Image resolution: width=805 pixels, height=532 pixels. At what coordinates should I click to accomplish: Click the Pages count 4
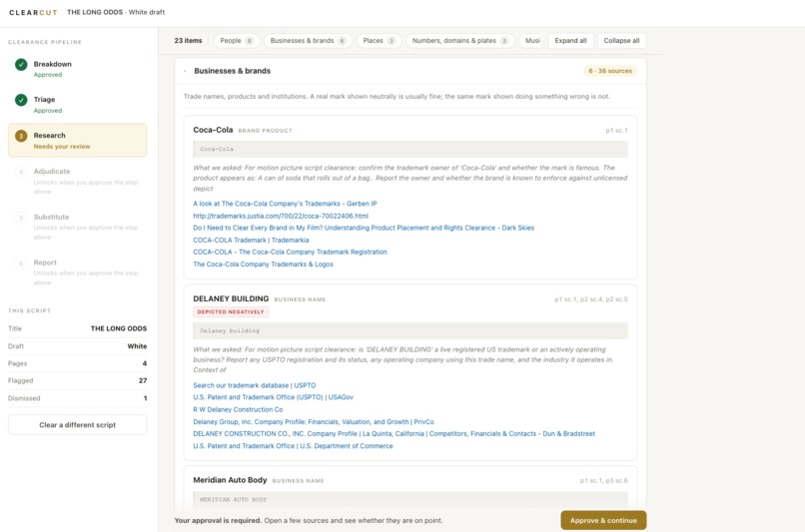click(x=144, y=363)
